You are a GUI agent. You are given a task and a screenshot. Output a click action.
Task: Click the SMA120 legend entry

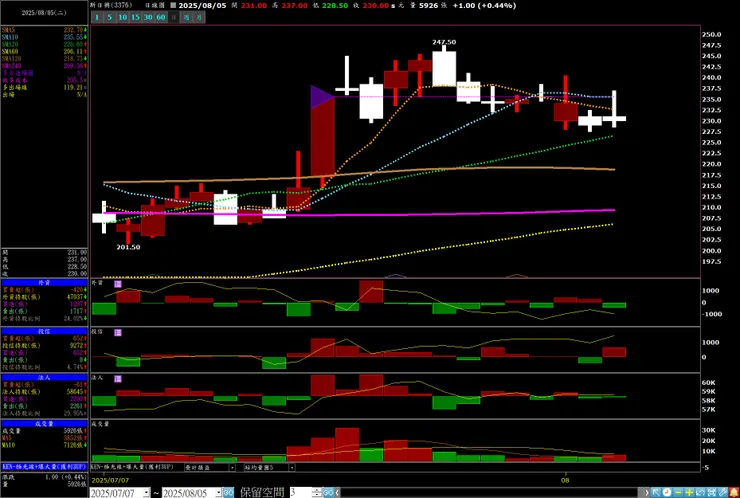[x=44, y=59]
